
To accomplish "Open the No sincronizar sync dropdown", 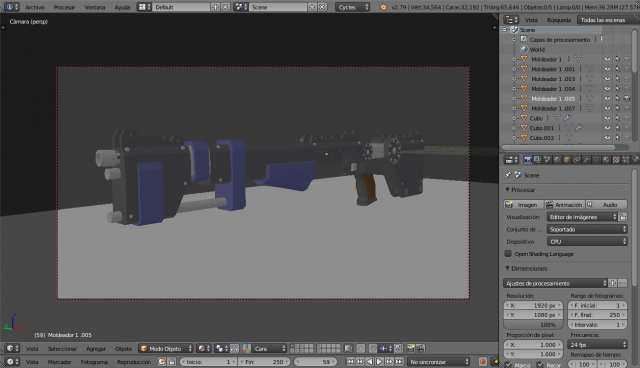I will [x=439, y=361].
